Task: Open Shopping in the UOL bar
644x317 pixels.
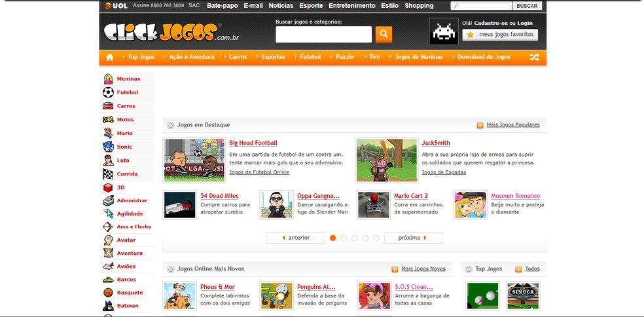Action: [x=419, y=6]
